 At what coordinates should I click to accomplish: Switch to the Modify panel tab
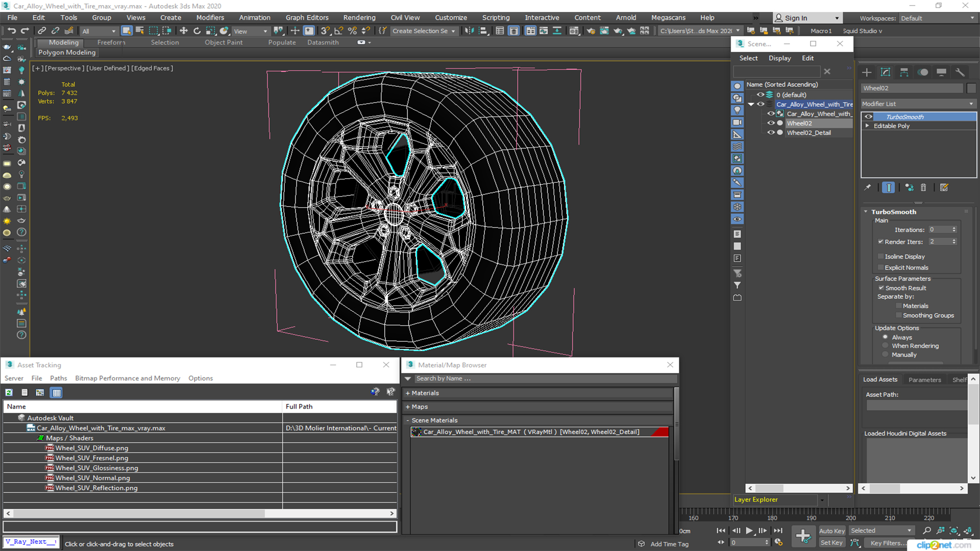[x=886, y=72]
